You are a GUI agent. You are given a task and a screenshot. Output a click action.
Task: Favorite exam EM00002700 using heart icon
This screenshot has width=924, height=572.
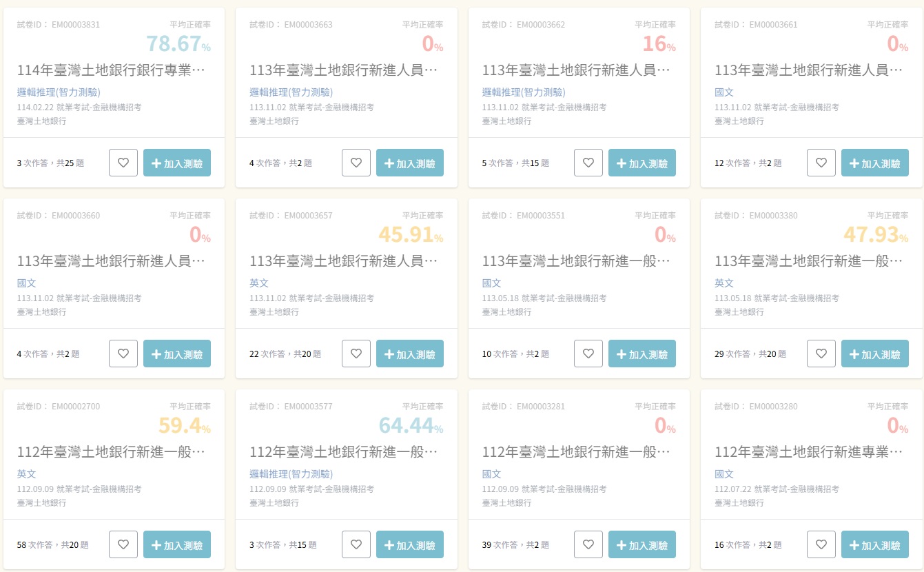123,544
